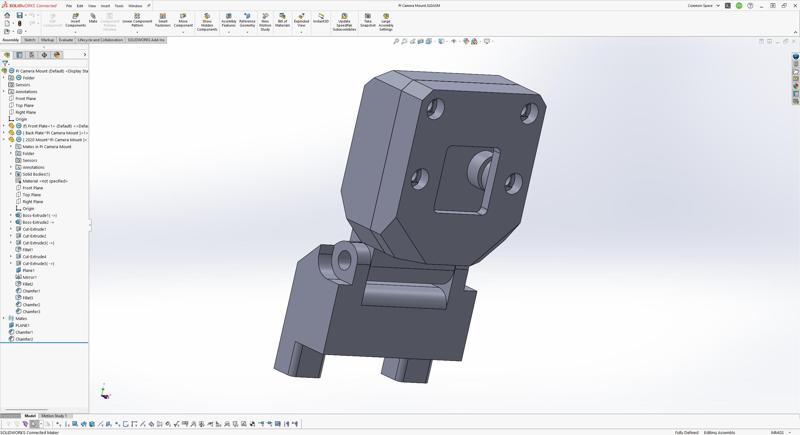Launch the Exploded View tool
Image resolution: width=800 pixels, height=435 pixels.
coord(301,21)
